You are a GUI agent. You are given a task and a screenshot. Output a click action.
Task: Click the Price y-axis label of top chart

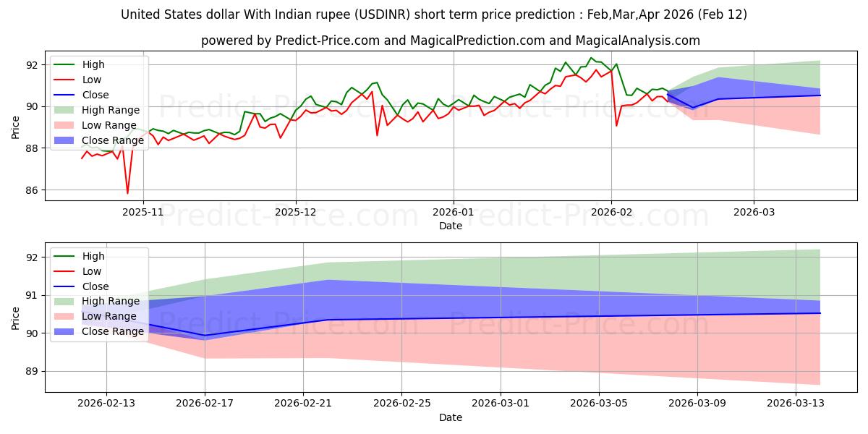pyautogui.click(x=16, y=127)
